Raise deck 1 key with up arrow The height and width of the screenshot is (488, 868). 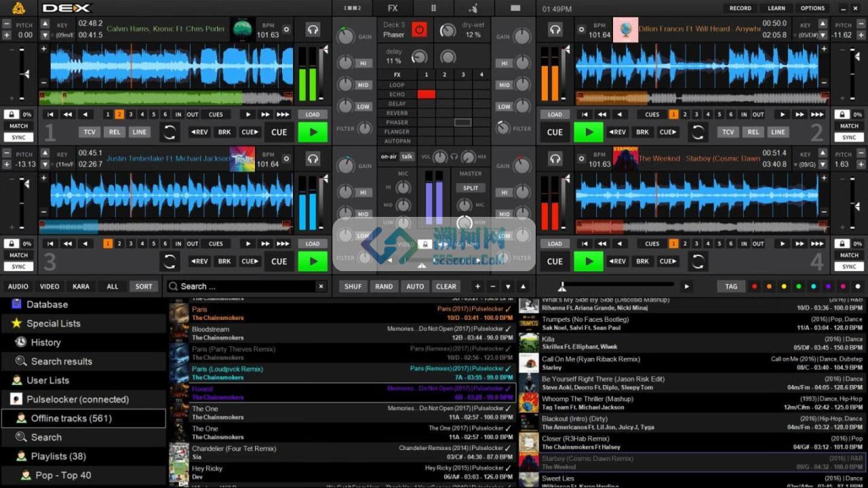pos(45,24)
